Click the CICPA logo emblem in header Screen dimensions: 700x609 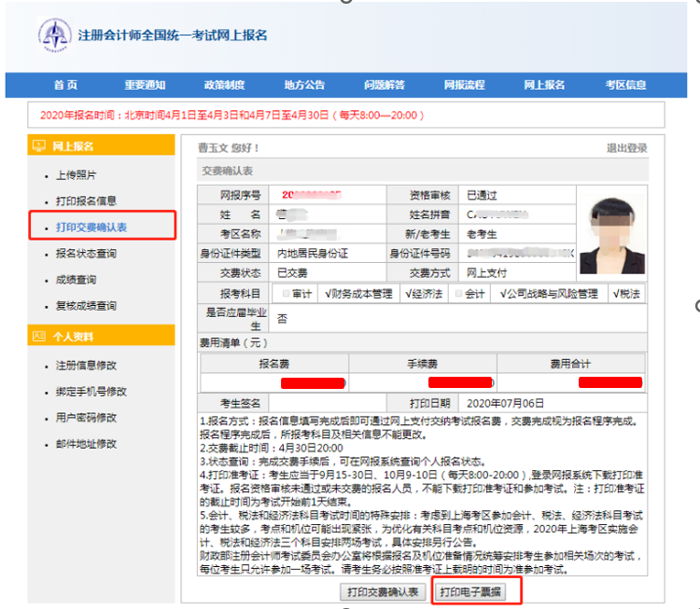(x=54, y=36)
